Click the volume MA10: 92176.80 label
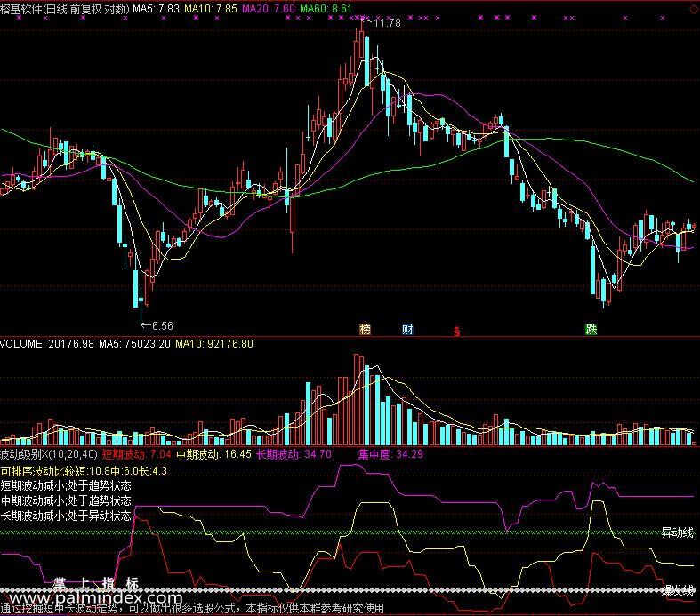 click(214, 344)
